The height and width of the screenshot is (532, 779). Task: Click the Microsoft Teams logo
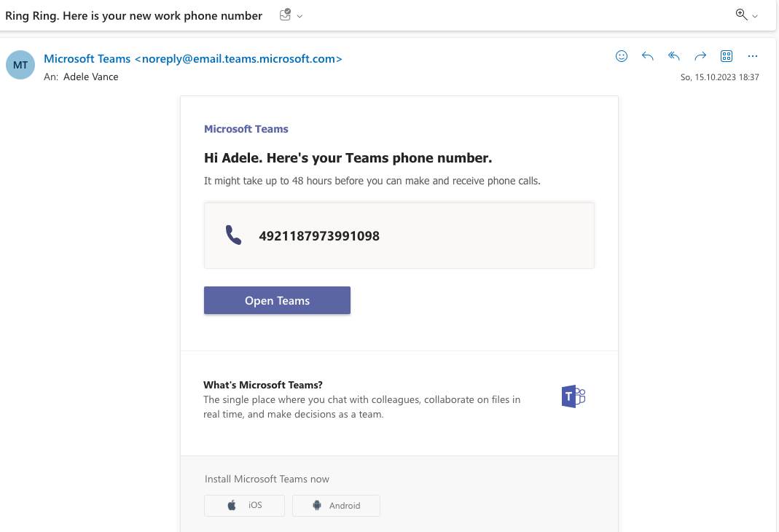pos(574,396)
